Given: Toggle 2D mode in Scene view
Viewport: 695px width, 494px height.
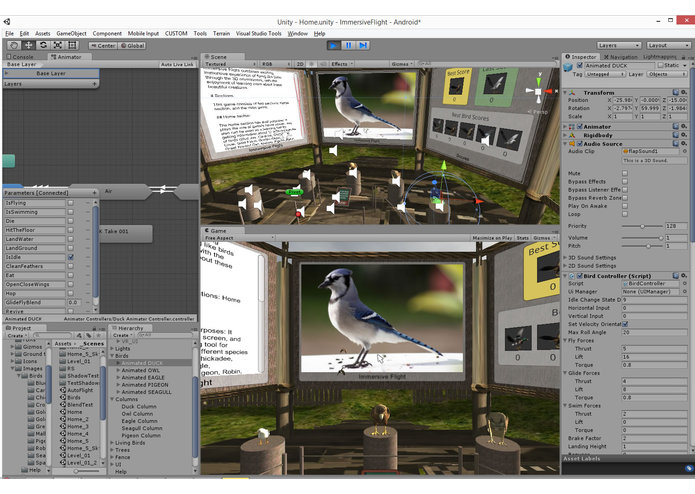Looking at the screenshot, I should click(x=300, y=64).
